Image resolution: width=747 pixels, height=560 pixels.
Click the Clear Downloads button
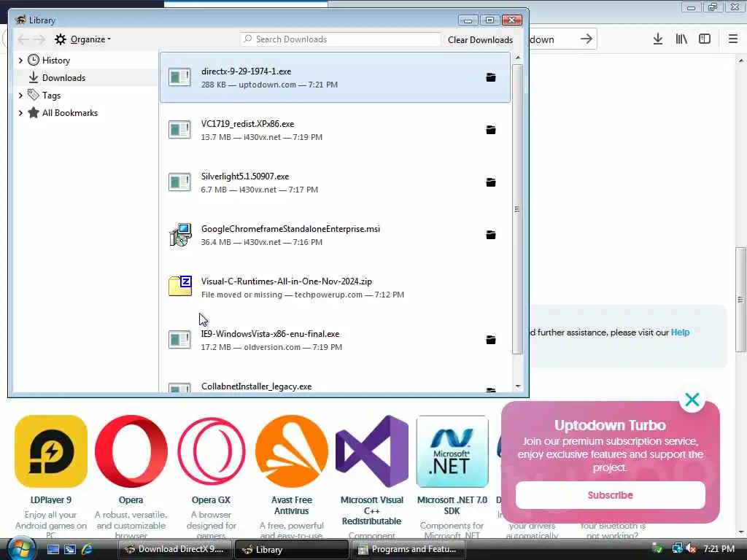[x=480, y=40]
